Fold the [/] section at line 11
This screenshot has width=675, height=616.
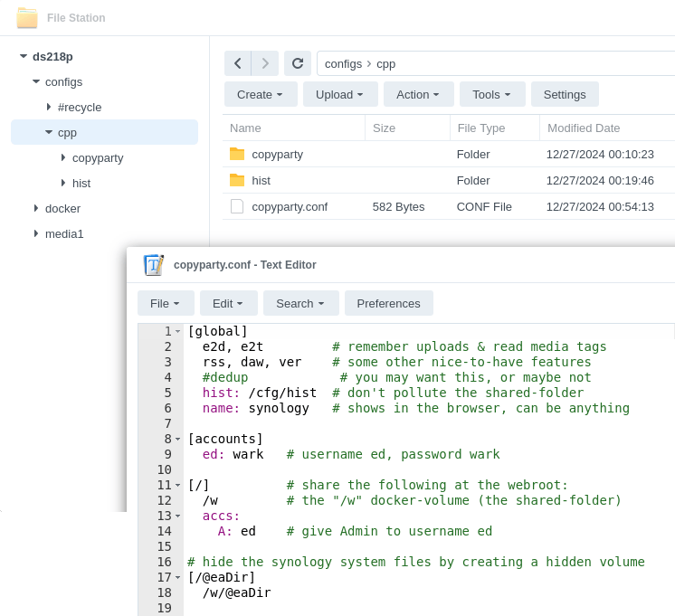(177, 485)
